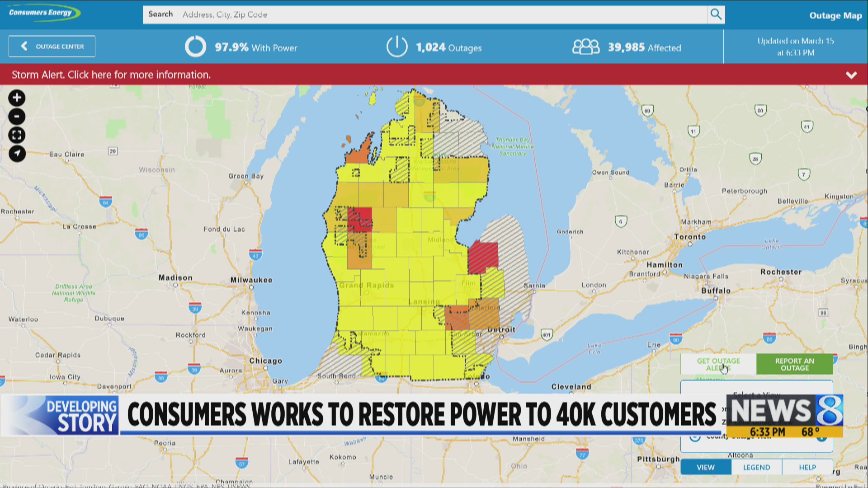Screen dimensions: 868x488
Task: Click the search magnifier icon
Action: (x=716, y=14)
